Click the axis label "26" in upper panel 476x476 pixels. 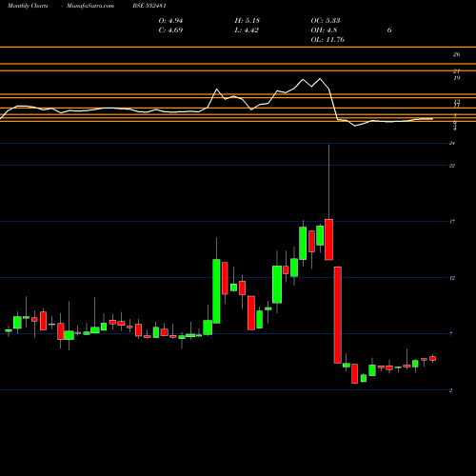point(456,54)
